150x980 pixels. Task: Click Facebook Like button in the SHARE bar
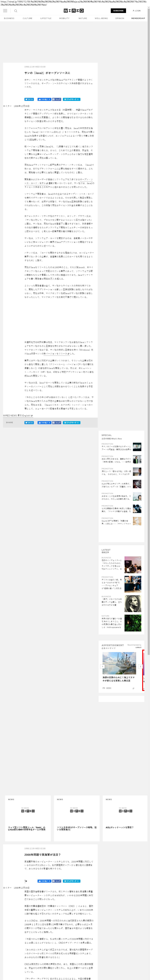click(44, 422)
